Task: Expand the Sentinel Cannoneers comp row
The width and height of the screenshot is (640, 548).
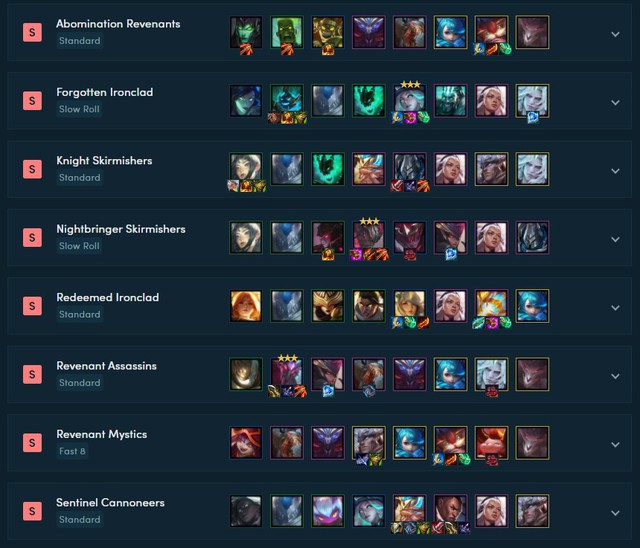Action: click(616, 513)
